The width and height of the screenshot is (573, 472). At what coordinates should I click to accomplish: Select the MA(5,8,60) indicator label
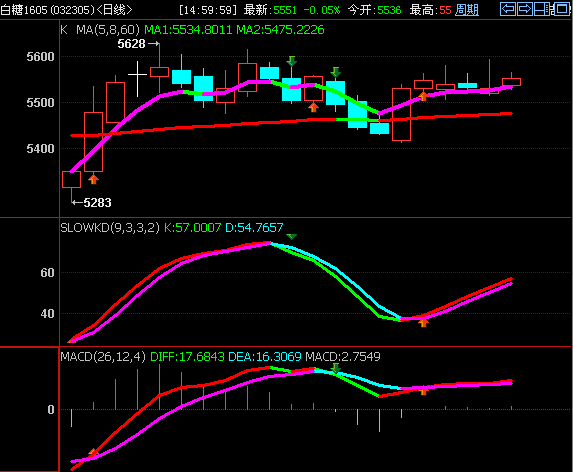coord(108,30)
